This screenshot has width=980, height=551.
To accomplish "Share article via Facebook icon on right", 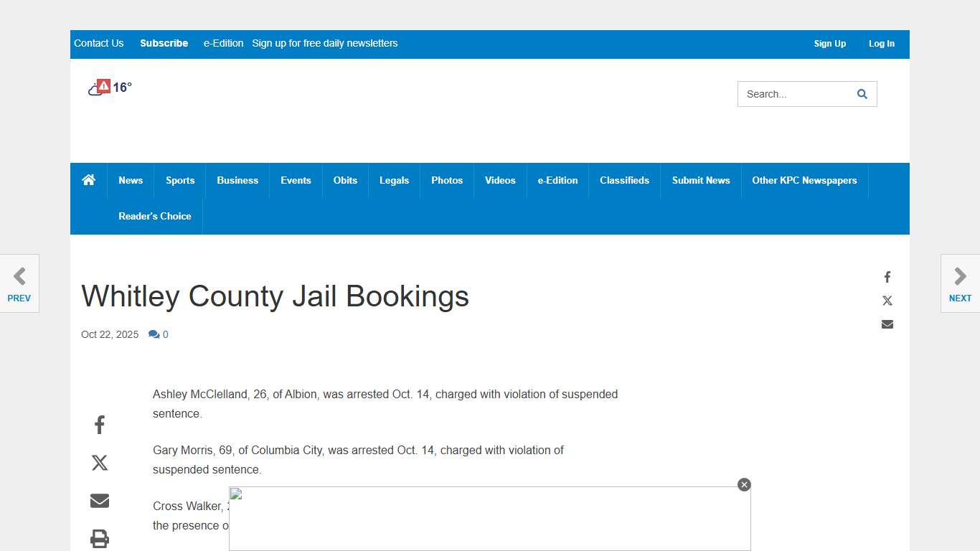I will click(x=887, y=276).
